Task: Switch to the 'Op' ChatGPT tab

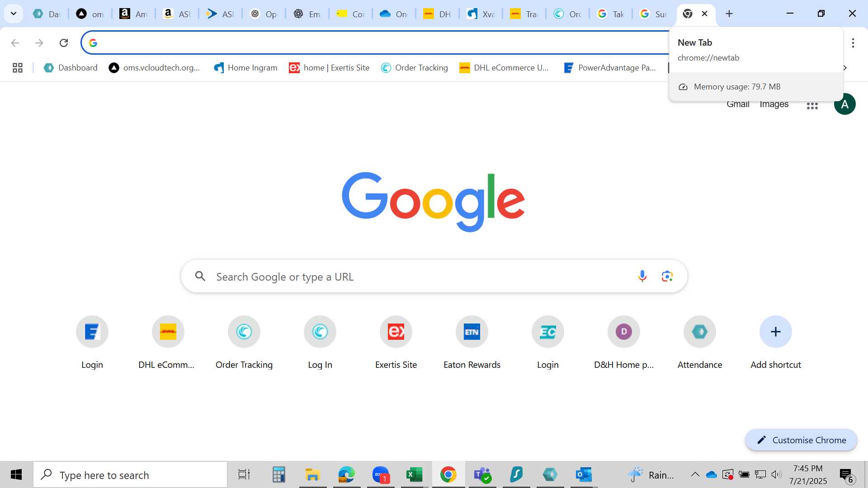Action: click(x=264, y=14)
